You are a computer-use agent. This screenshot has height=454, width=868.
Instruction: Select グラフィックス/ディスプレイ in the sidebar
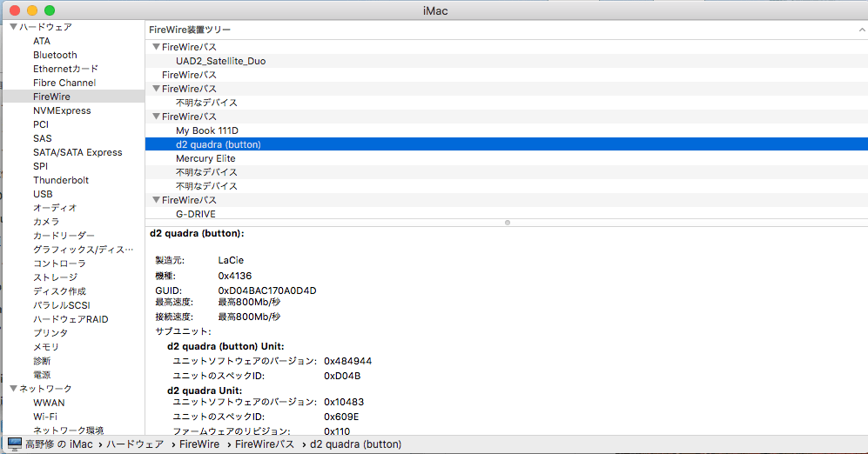point(83,250)
